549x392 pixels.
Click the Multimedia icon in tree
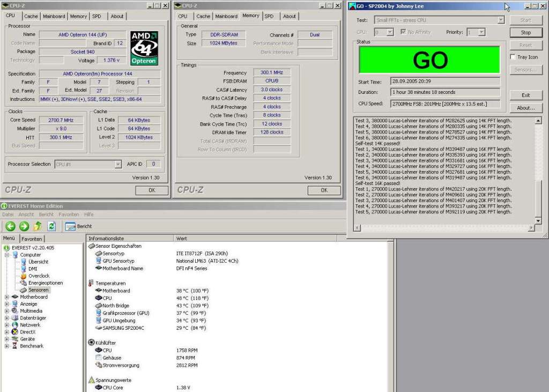click(x=15, y=310)
